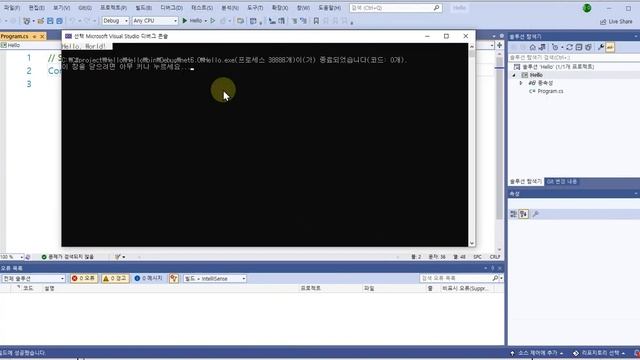Click the Visual Studio search box (Ctrl+Q)

click(x=395, y=8)
